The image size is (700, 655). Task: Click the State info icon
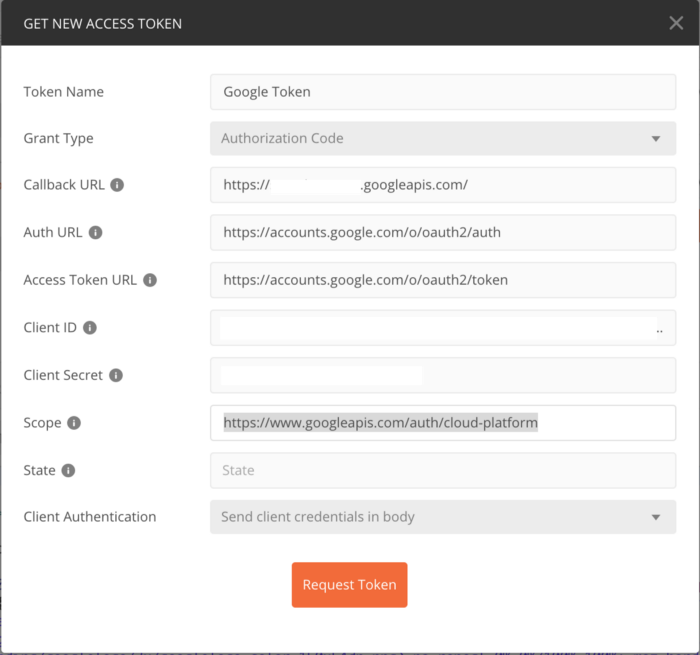click(68, 470)
